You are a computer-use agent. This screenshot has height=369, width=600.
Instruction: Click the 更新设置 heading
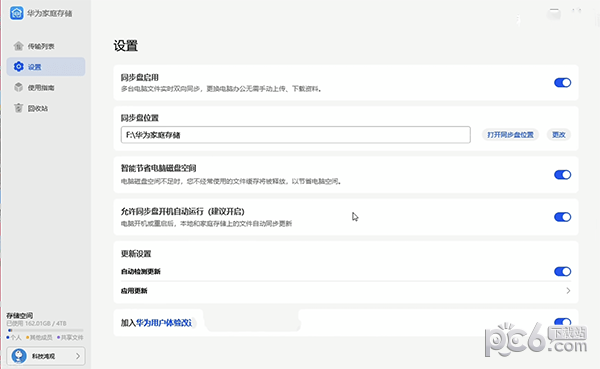pyautogui.click(x=136, y=254)
